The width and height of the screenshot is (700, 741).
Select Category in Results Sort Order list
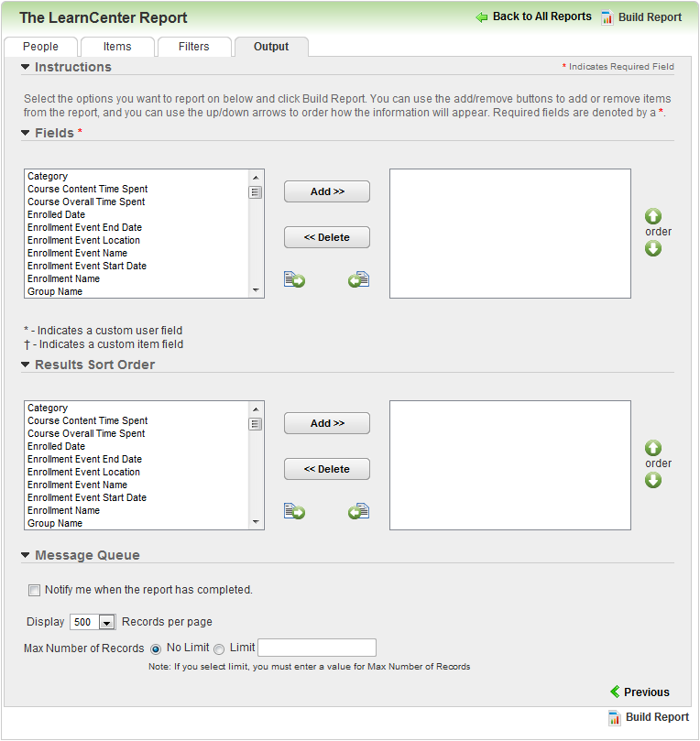coord(137,408)
